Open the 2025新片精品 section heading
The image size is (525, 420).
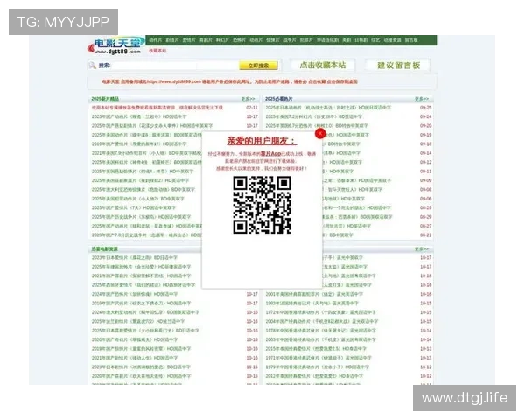[x=105, y=99]
